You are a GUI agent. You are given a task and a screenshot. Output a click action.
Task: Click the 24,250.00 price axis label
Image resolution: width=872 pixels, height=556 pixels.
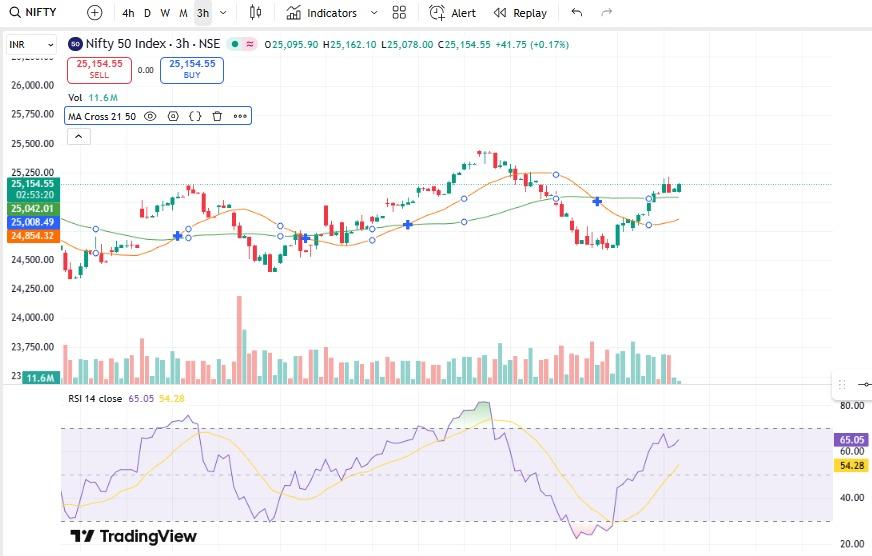click(32, 289)
